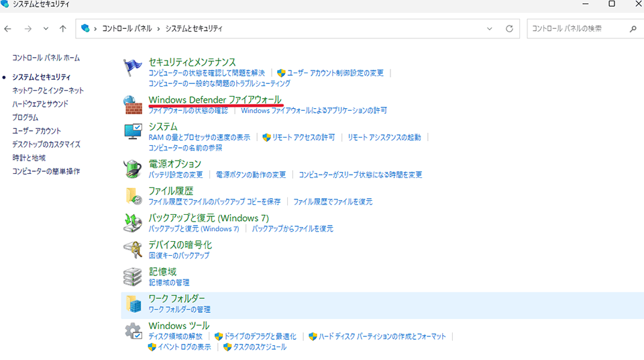Open the Windows ツール heading
Viewport: 644px width, 360px height.
(179, 326)
